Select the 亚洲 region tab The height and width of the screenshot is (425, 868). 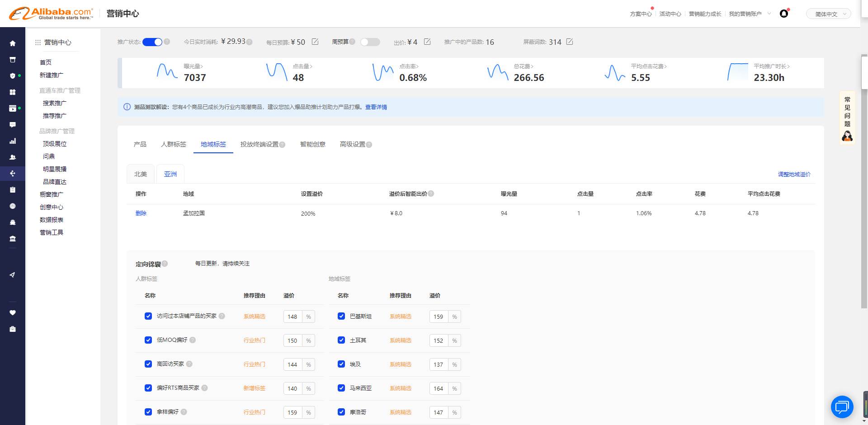[170, 174]
